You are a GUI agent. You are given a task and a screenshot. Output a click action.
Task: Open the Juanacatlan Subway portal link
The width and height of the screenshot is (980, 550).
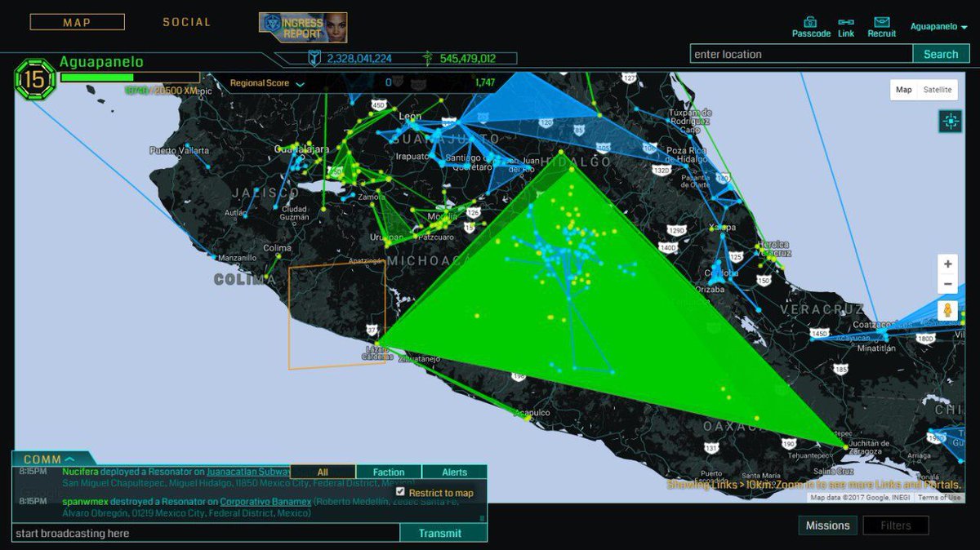[x=248, y=472]
